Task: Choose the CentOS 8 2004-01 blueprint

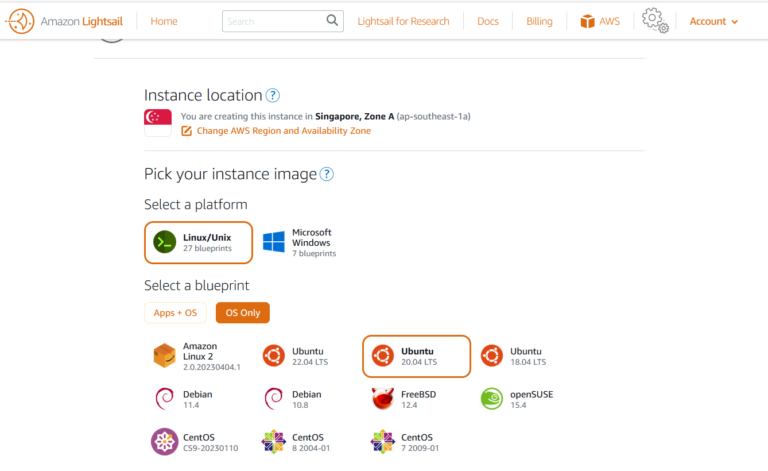Action: click(296, 442)
